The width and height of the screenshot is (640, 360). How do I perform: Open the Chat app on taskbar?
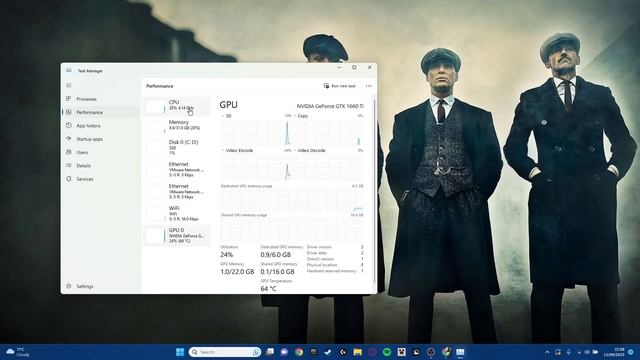(x=284, y=352)
